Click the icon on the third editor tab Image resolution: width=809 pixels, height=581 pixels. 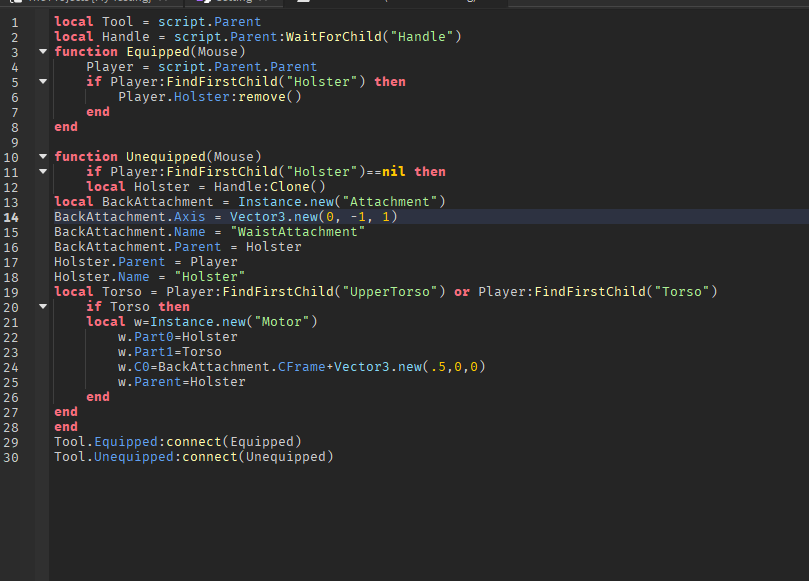(x=303, y=3)
